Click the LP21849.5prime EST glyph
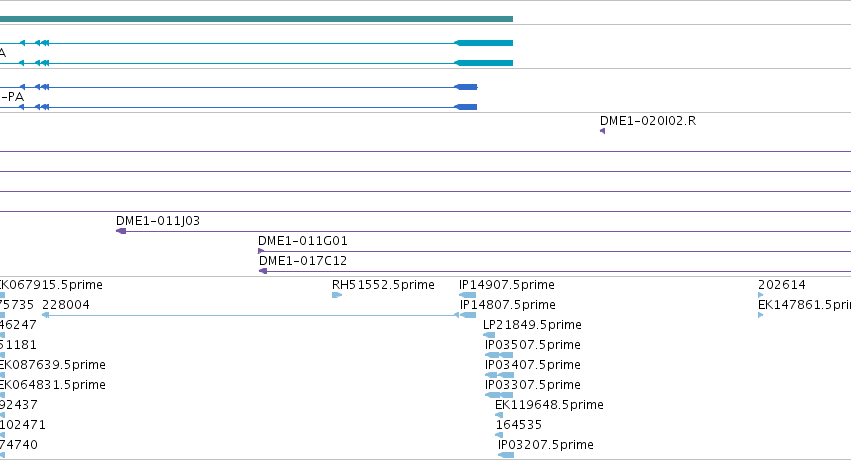Viewport: 851px width, 460px height. [x=489, y=335]
